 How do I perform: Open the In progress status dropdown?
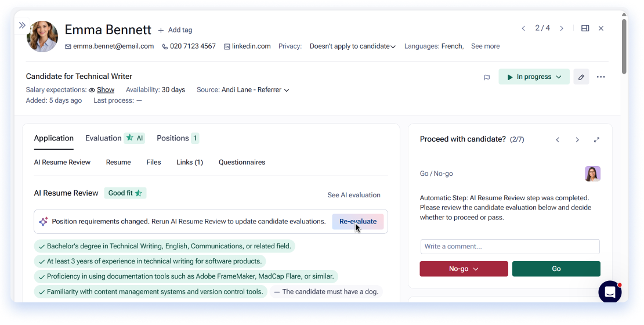pyautogui.click(x=534, y=77)
